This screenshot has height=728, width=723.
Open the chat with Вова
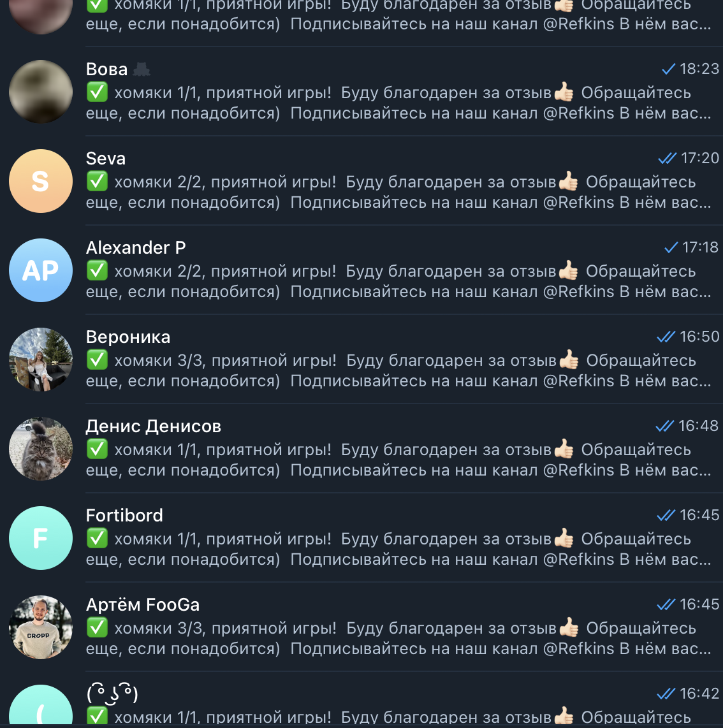(361, 91)
